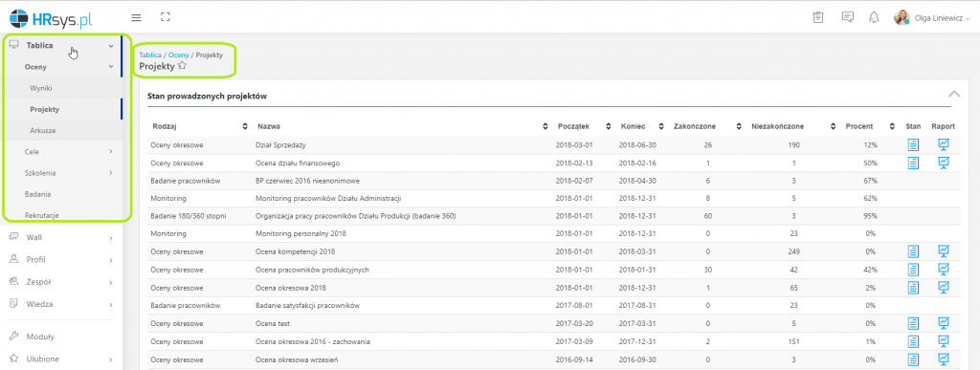Open Raport icon for Ocena kompetencji 2018
This screenshot has height=370, width=980.
[x=943, y=251]
